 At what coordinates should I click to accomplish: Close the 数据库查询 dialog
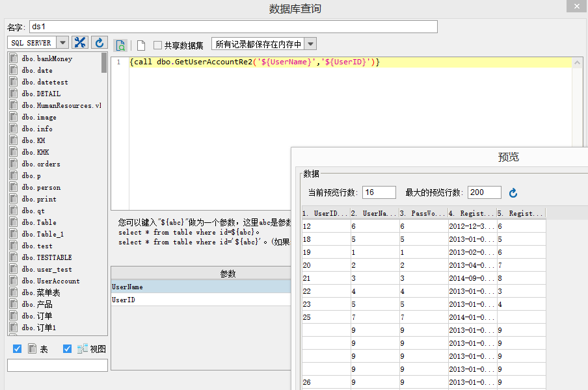(x=577, y=6)
